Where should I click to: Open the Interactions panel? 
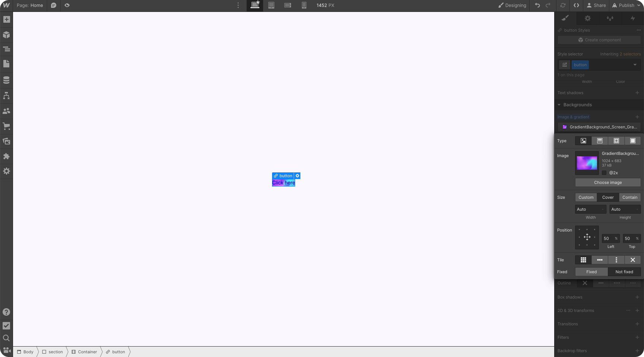pyautogui.click(x=633, y=18)
